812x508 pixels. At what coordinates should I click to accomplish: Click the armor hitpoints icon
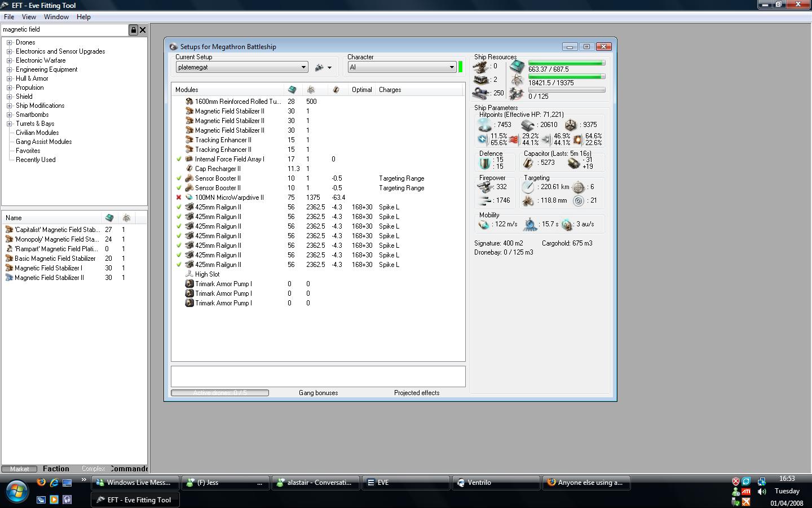click(x=528, y=125)
